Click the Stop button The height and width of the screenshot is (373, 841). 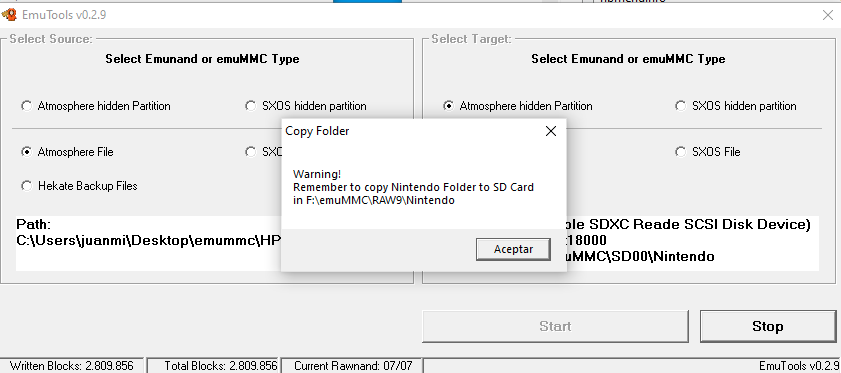[x=768, y=326]
